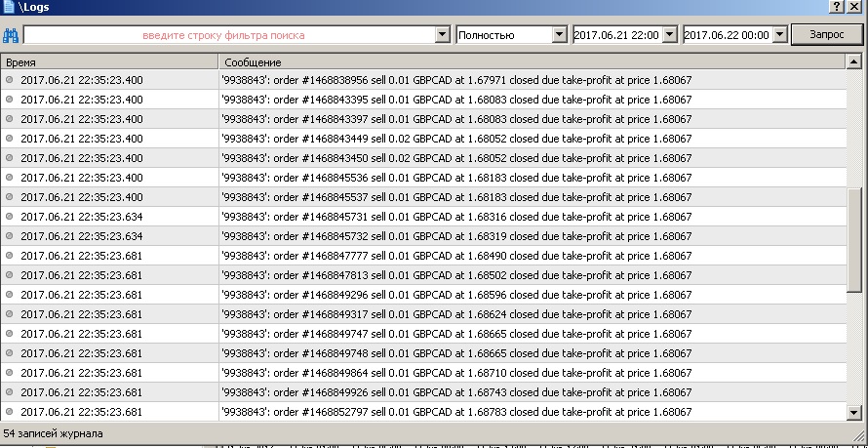Select log row for order #1468843397

coord(423,119)
